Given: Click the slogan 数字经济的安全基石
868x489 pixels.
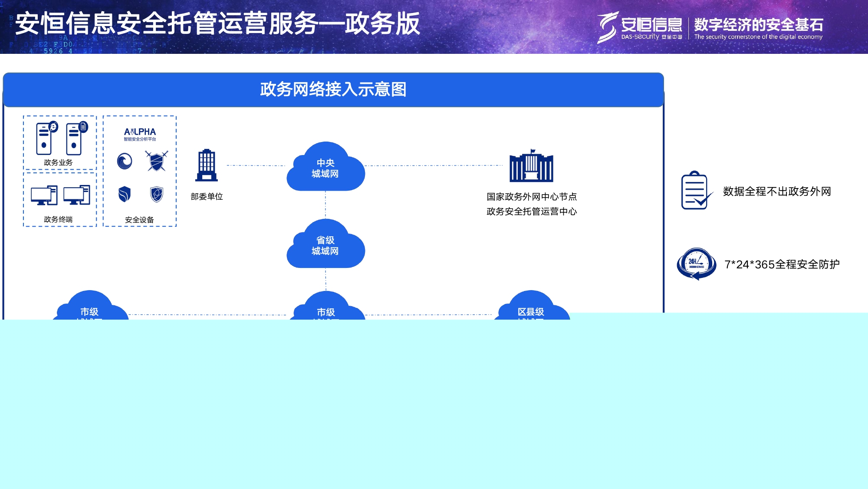Looking at the screenshot, I should 759,25.
